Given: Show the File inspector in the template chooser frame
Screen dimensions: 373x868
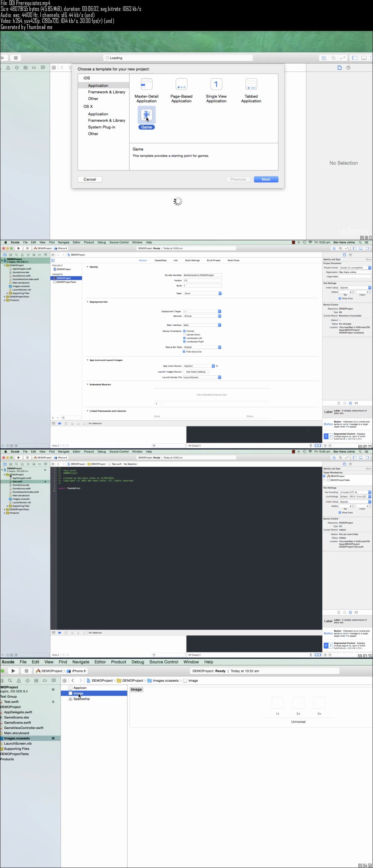Looking at the screenshot, I should [339, 68].
